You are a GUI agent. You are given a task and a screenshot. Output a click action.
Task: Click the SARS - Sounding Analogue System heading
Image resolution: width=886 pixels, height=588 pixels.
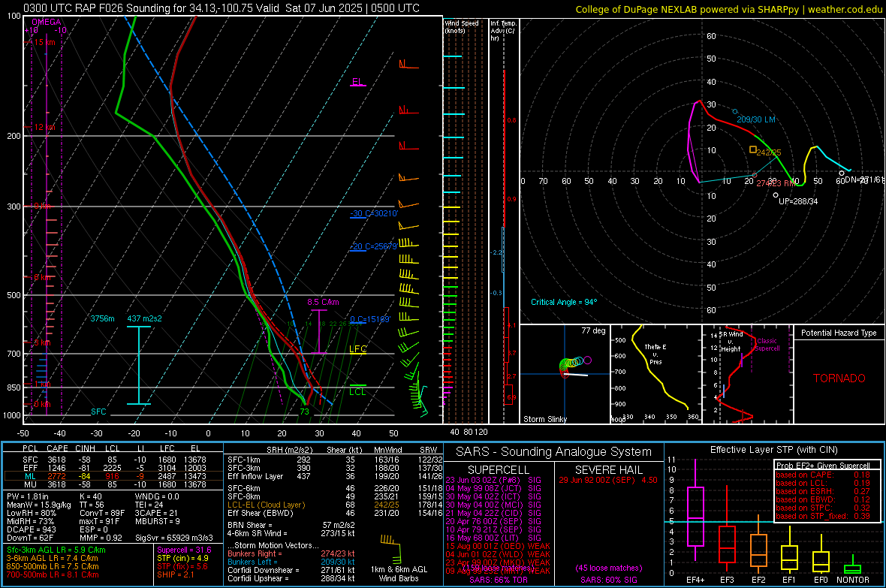click(554, 452)
